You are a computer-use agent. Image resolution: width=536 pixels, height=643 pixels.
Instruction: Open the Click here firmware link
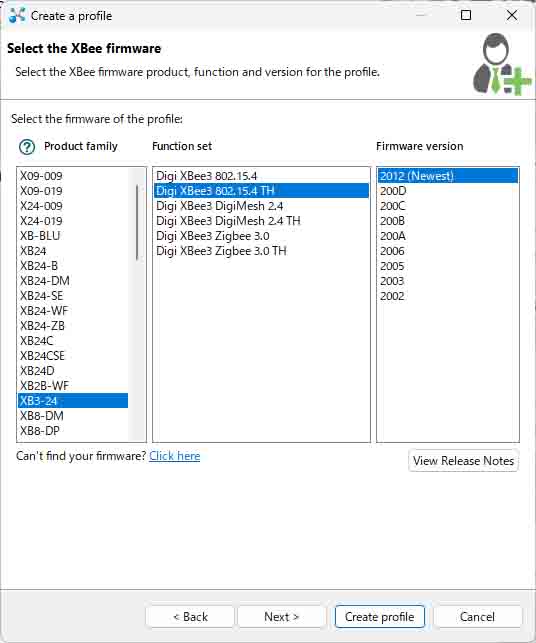pos(174,456)
